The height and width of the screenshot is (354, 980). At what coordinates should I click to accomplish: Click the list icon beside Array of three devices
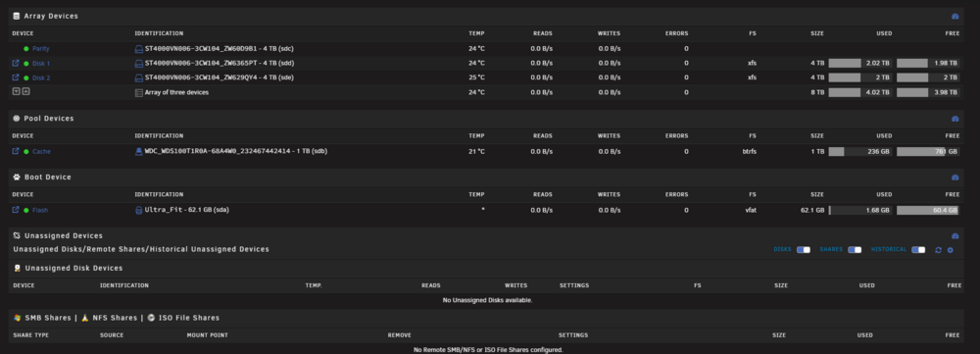click(139, 92)
